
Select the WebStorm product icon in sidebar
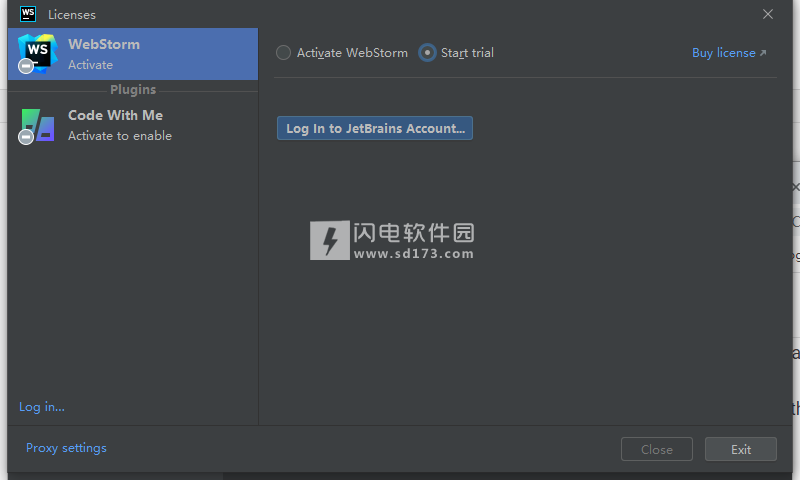coord(37,54)
